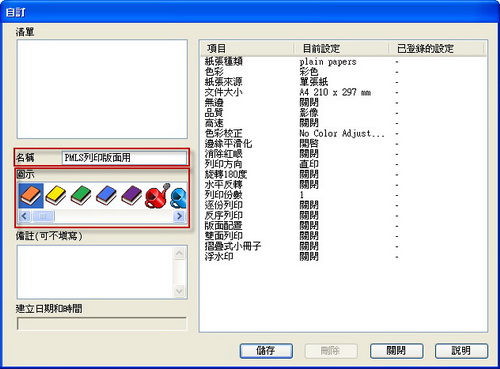Select the 邊緣平滑化 row
The image size is (500, 369).
point(343,144)
